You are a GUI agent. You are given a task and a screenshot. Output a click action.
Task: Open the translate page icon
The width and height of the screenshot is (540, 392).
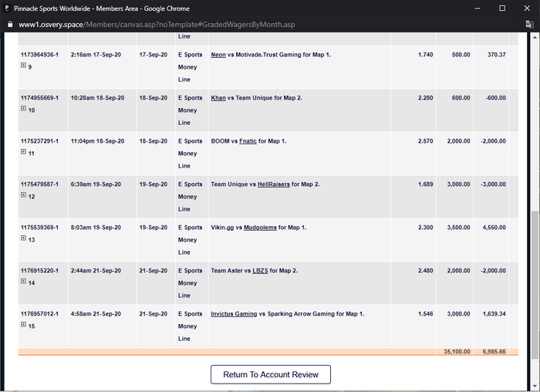coord(529,24)
